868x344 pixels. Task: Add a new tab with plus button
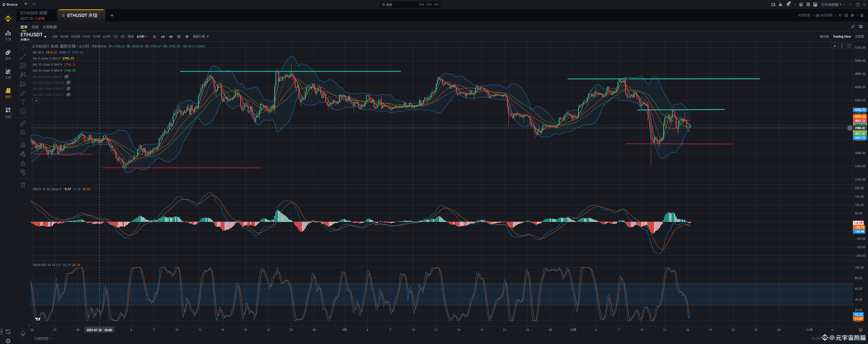pos(112,15)
